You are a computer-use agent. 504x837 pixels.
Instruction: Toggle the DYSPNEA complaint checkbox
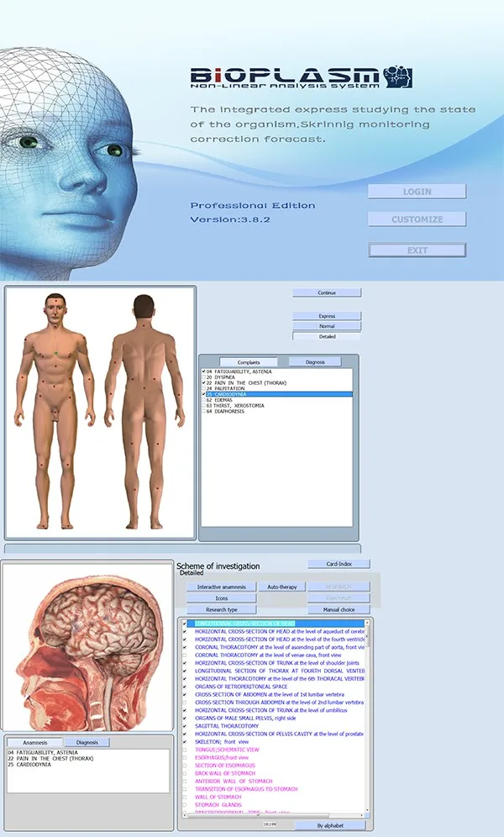click(203, 377)
